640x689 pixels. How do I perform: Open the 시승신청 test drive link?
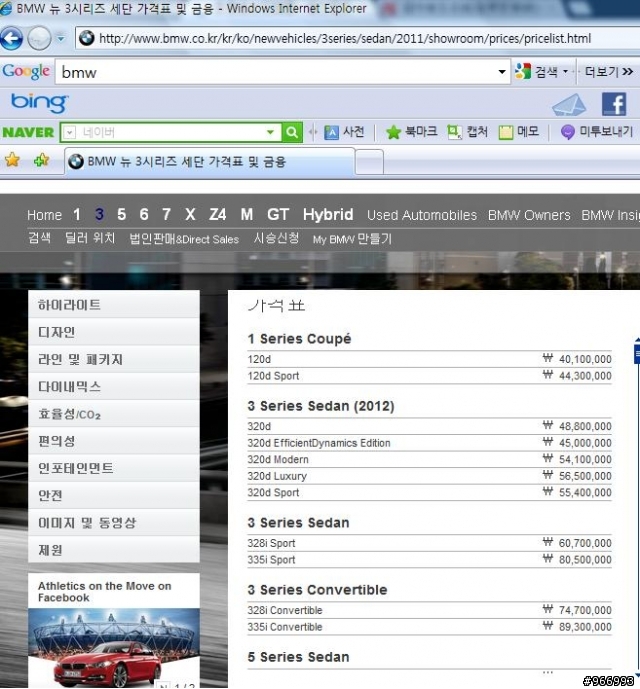pyautogui.click(x=276, y=238)
